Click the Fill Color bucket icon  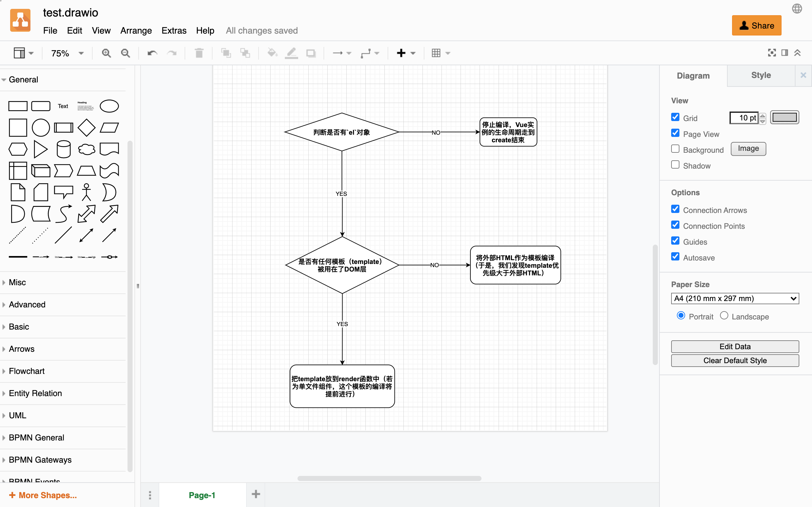pos(272,53)
